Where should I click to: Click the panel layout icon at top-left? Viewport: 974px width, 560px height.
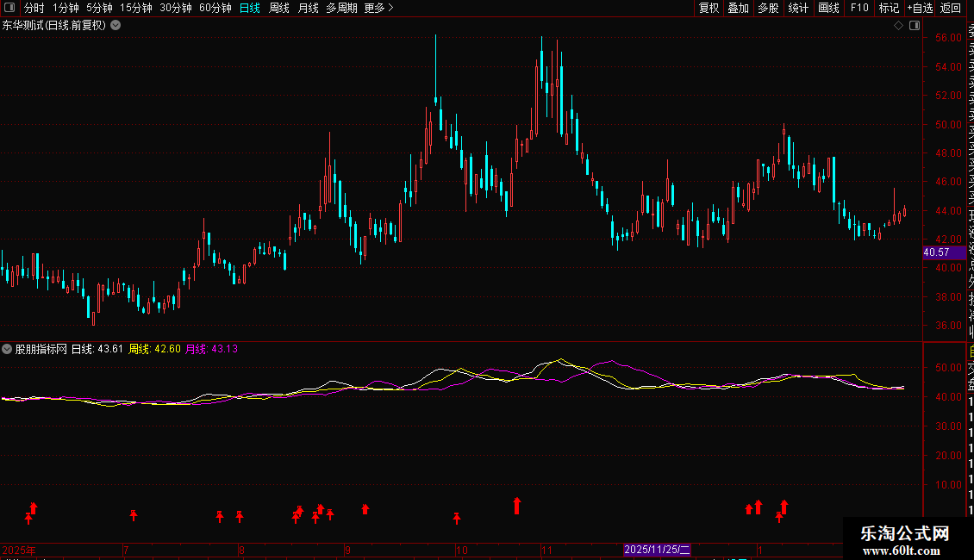click(x=9, y=8)
